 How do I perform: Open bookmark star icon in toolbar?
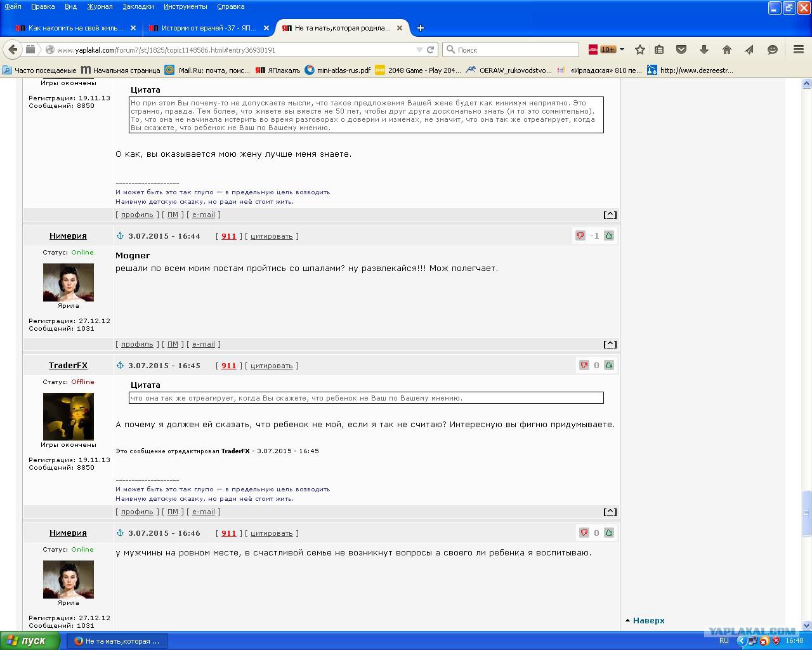point(640,50)
